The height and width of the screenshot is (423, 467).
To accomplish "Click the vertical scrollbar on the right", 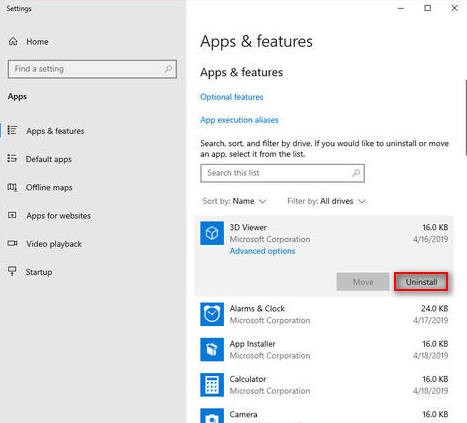I will click(466, 117).
